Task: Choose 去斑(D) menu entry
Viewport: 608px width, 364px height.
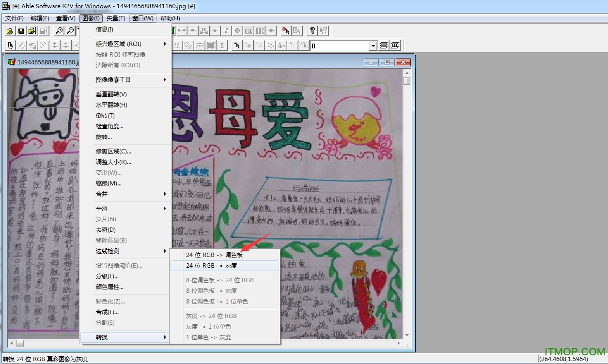Action: tap(125, 230)
